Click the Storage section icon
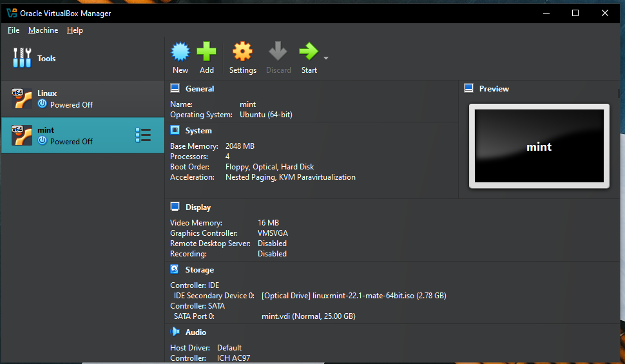The height and width of the screenshot is (364, 625). [x=175, y=269]
